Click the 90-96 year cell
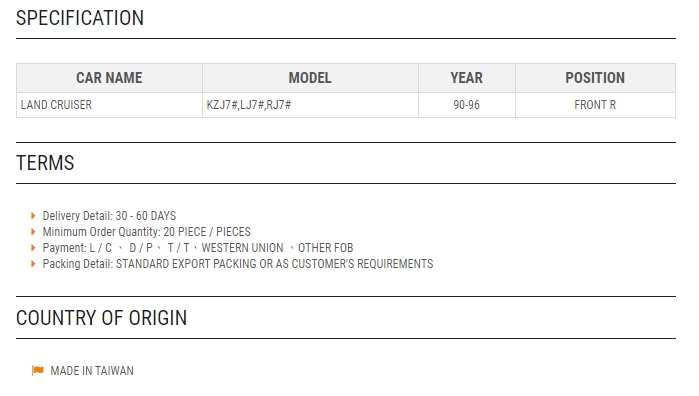 [467, 105]
